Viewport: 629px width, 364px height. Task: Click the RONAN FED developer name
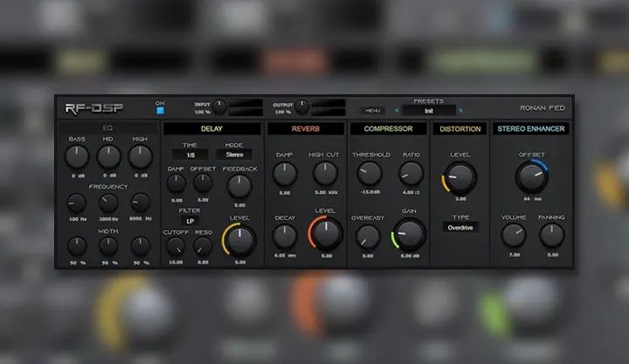(543, 108)
